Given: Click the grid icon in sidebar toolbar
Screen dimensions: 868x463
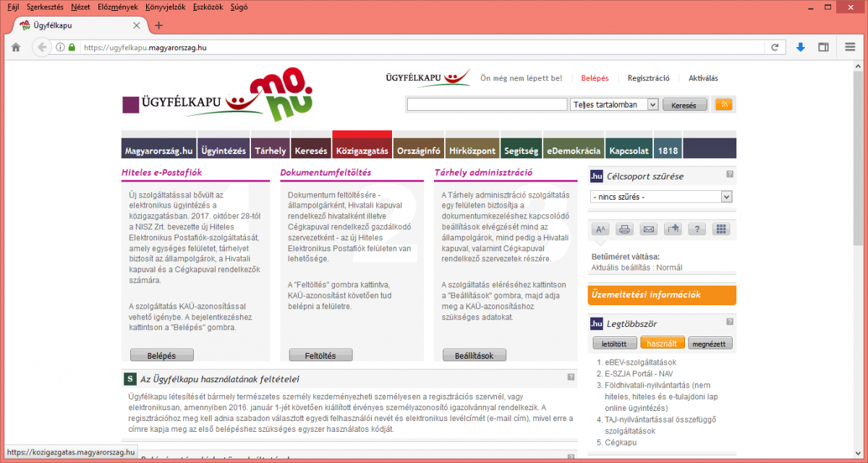Looking at the screenshot, I should pyautogui.click(x=720, y=229).
